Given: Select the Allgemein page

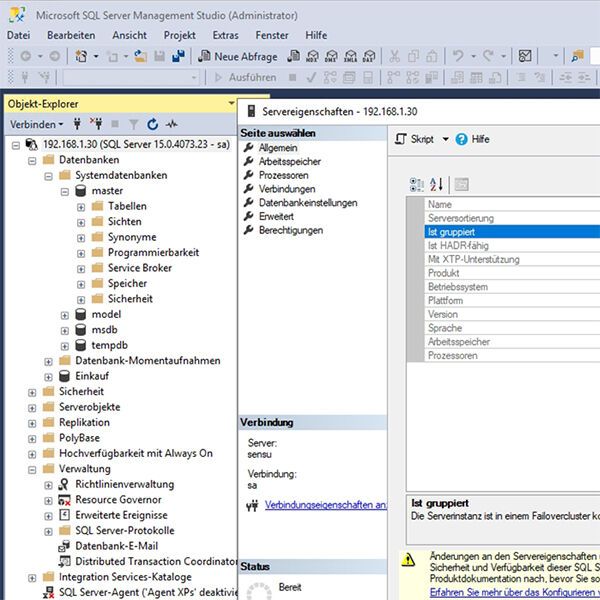Looking at the screenshot, I should 278,148.
